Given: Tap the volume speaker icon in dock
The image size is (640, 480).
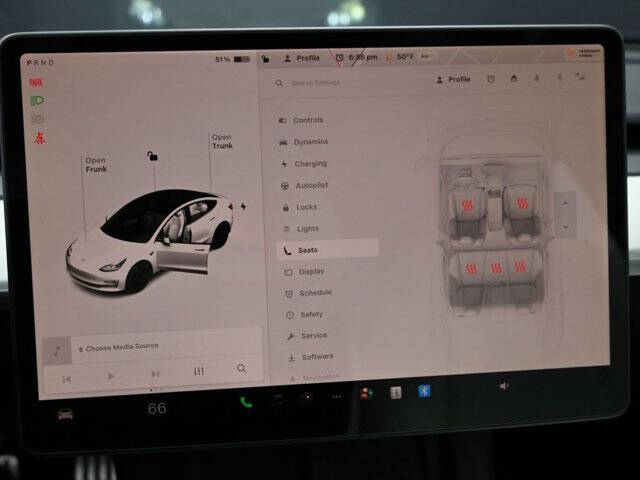Looking at the screenshot, I should pos(504,386).
